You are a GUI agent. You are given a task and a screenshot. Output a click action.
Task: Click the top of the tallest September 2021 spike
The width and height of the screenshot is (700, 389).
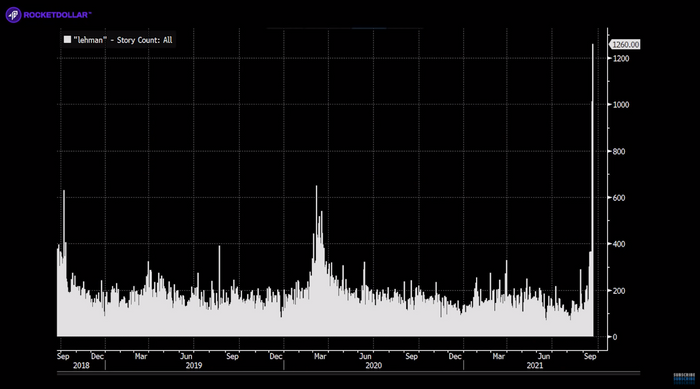coord(593,45)
